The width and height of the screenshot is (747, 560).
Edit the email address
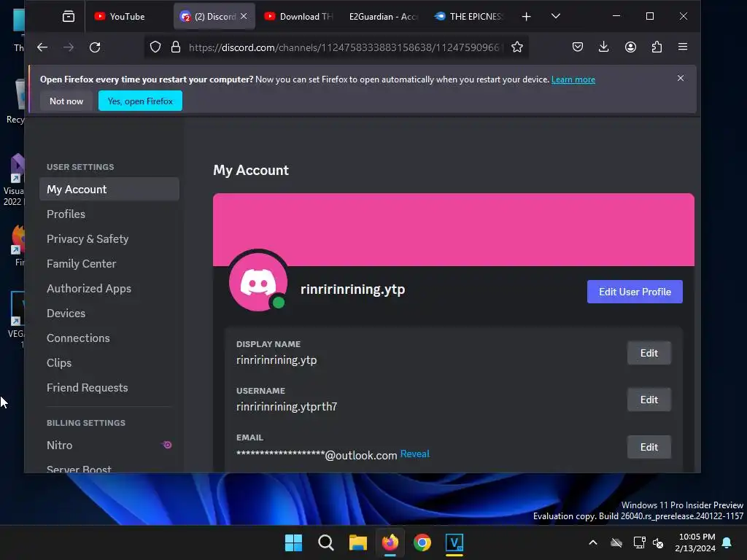coord(649,447)
